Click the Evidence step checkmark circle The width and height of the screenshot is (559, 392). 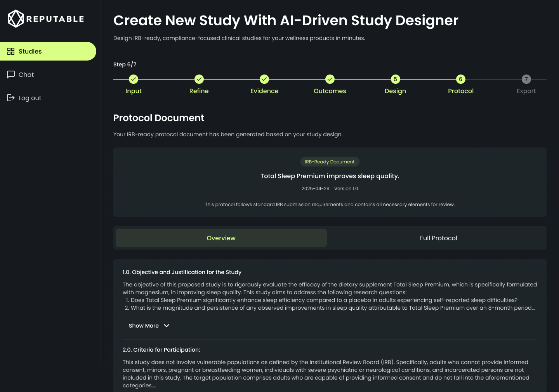264,79
